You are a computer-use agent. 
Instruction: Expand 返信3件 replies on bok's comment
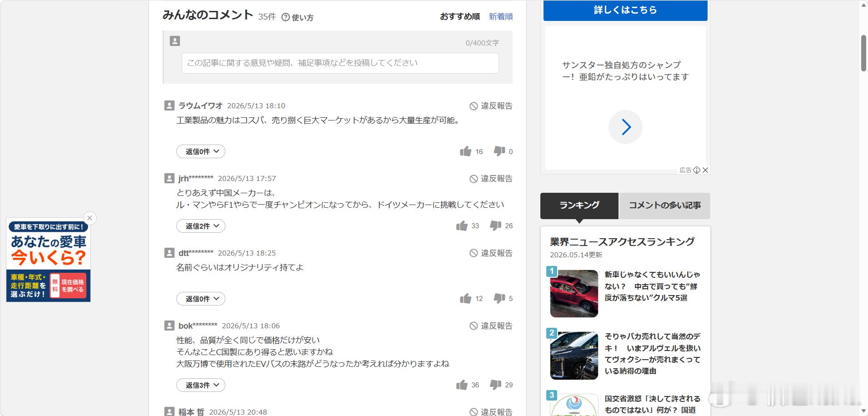point(201,385)
